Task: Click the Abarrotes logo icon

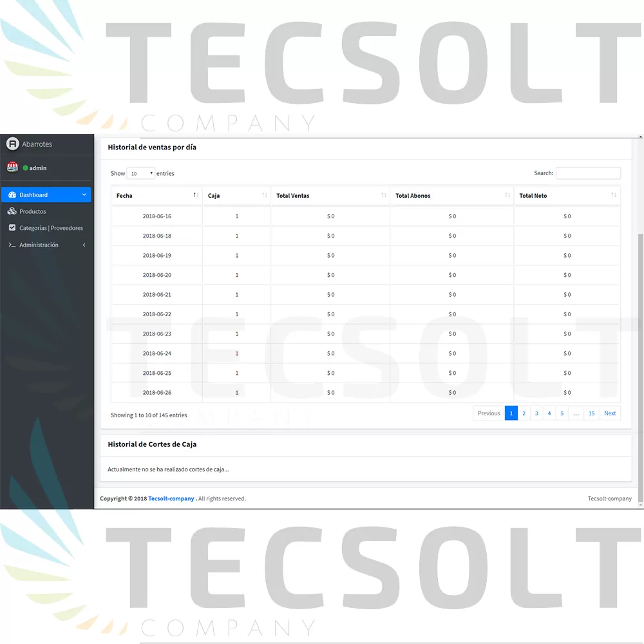Action: pyautogui.click(x=12, y=144)
